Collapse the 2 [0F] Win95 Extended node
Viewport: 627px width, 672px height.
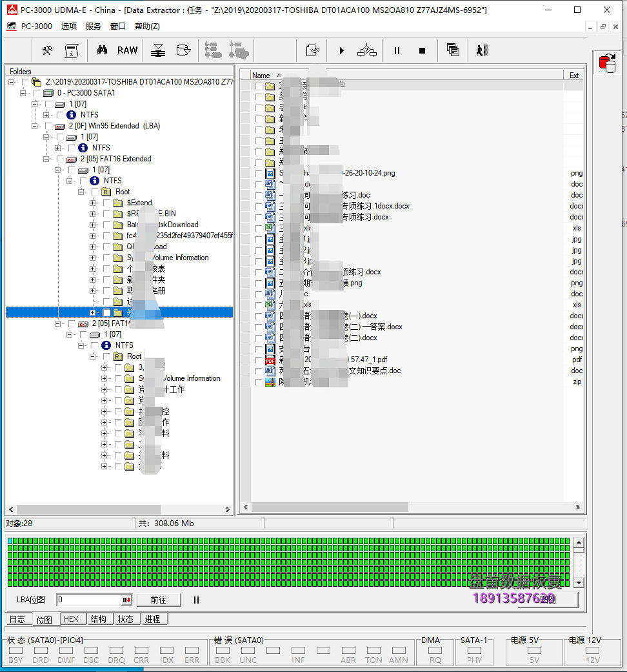click(x=34, y=126)
